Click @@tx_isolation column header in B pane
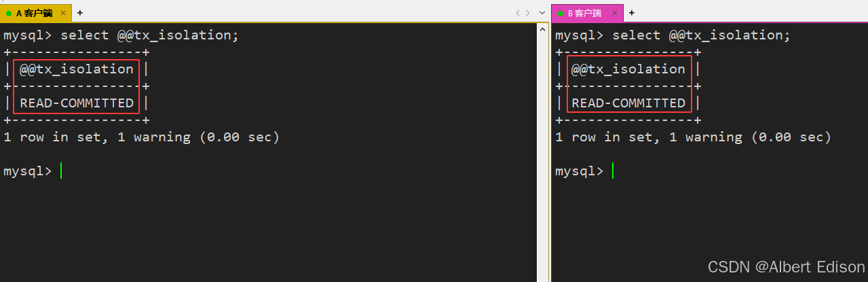 point(628,69)
